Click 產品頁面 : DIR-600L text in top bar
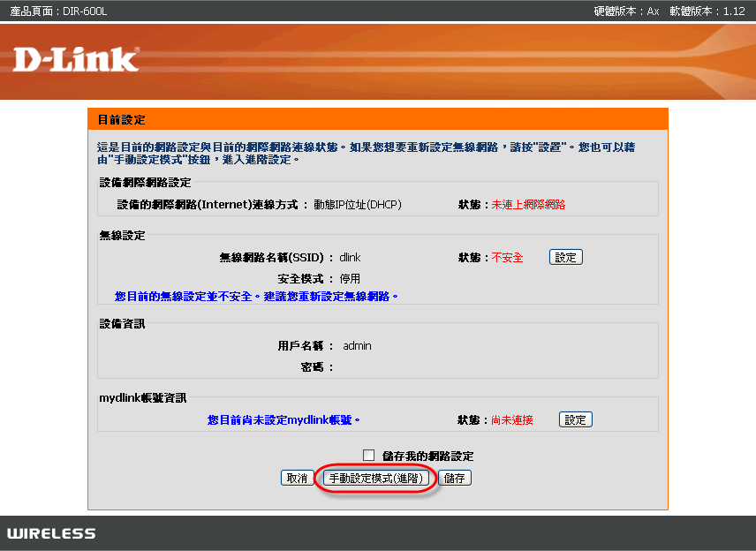756x551 pixels. (59, 11)
